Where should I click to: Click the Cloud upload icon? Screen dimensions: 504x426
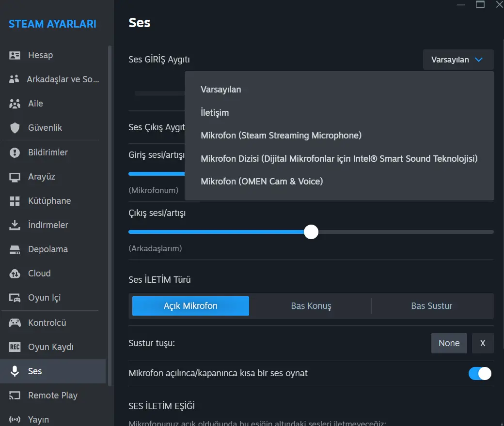coord(15,274)
